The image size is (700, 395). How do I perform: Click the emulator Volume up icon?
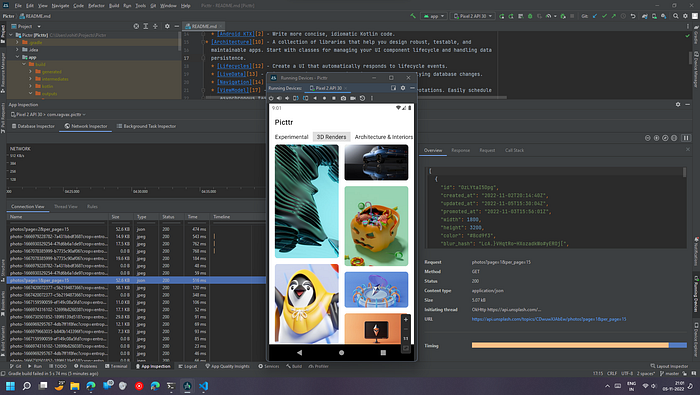pyautogui.click(x=279, y=98)
